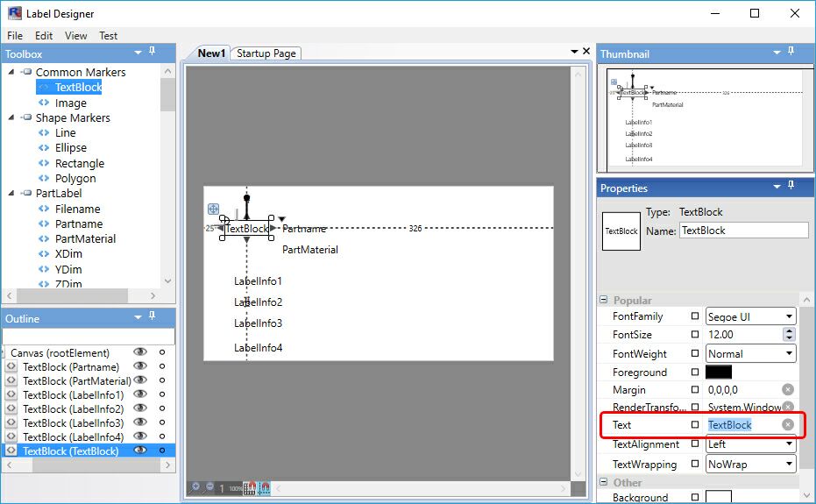This screenshot has height=504, width=816.
Task: Pick the Filename part label
Action: pyautogui.click(x=77, y=209)
